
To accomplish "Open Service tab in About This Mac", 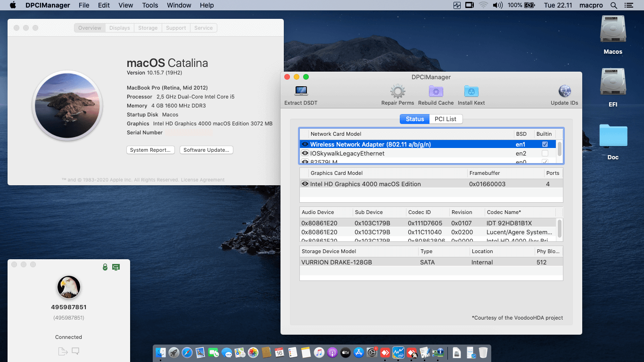I will tap(204, 28).
